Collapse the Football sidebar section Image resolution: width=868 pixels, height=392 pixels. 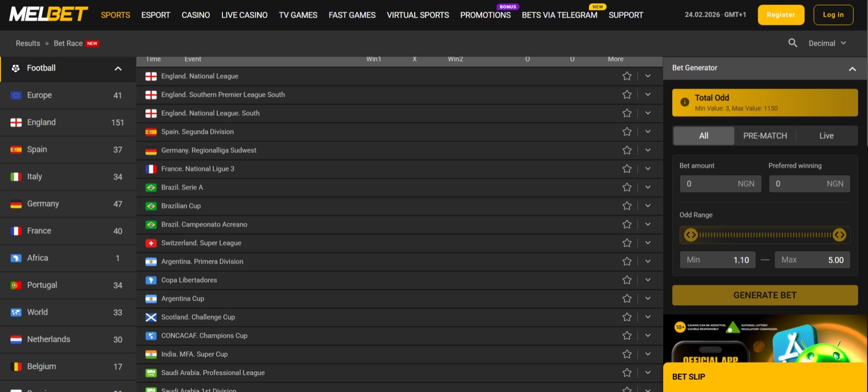pyautogui.click(x=118, y=69)
